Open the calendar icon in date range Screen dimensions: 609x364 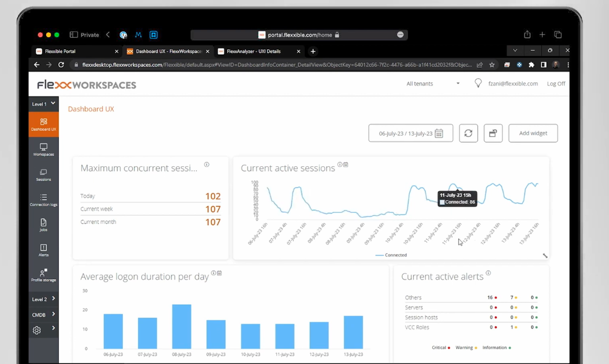(439, 133)
